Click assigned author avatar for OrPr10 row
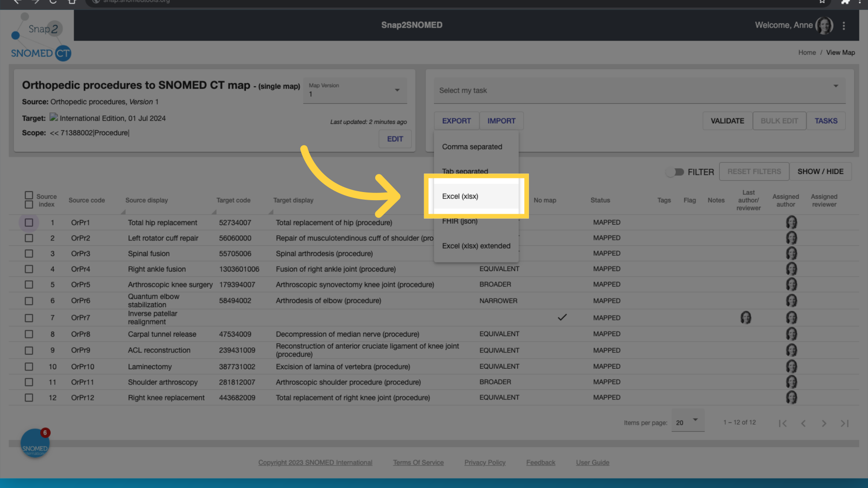This screenshot has height=488, width=868. tap(791, 366)
